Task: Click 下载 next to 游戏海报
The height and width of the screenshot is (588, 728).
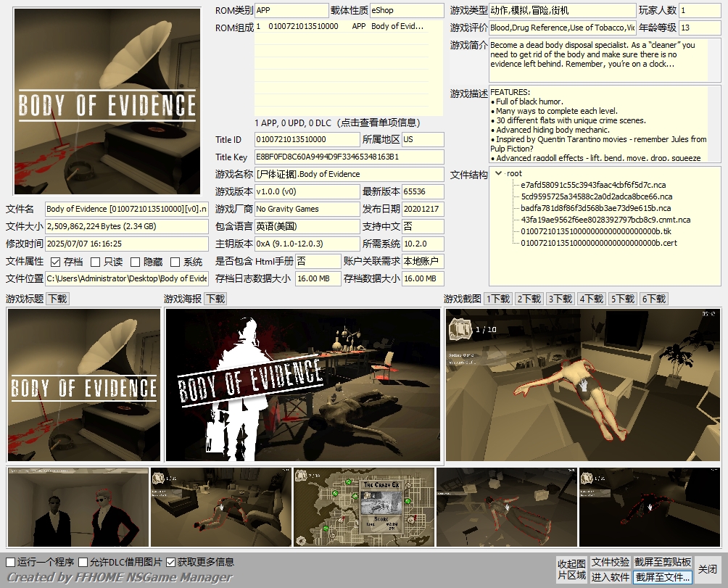Action: 215,299
